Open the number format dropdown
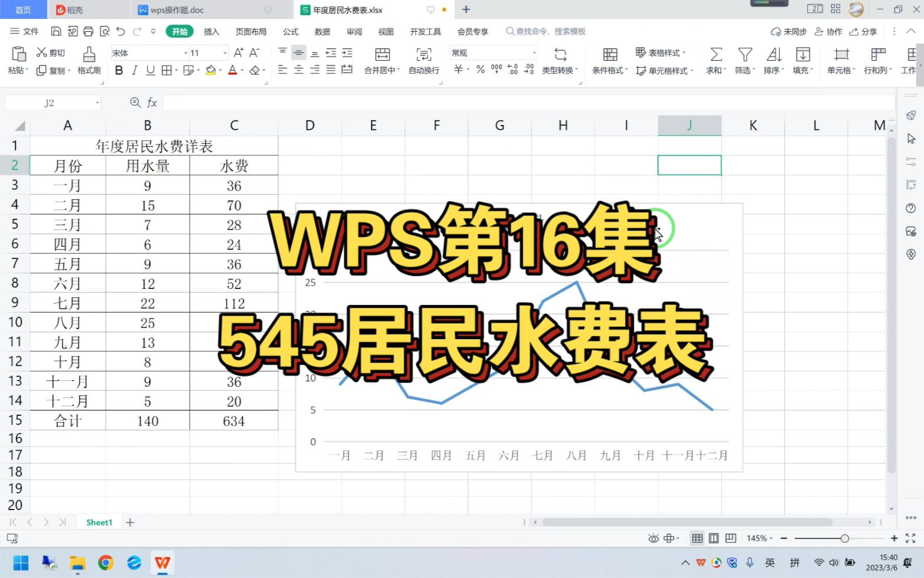 point(535,53)
